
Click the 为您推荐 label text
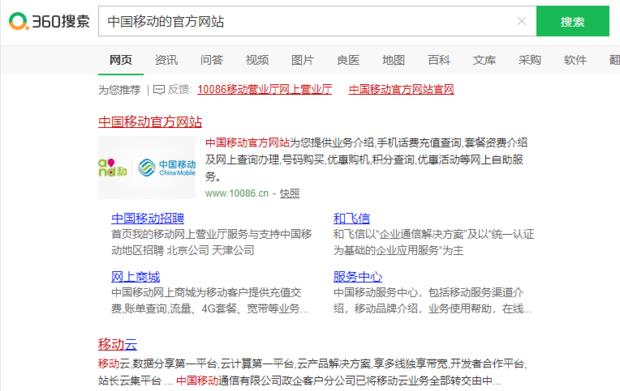119,90
